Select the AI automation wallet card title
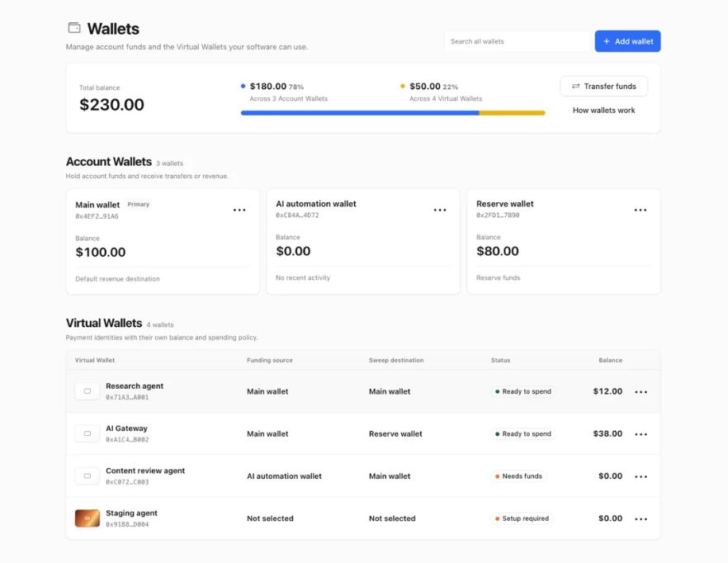728x563 pixels. click(x=315, y=204)
